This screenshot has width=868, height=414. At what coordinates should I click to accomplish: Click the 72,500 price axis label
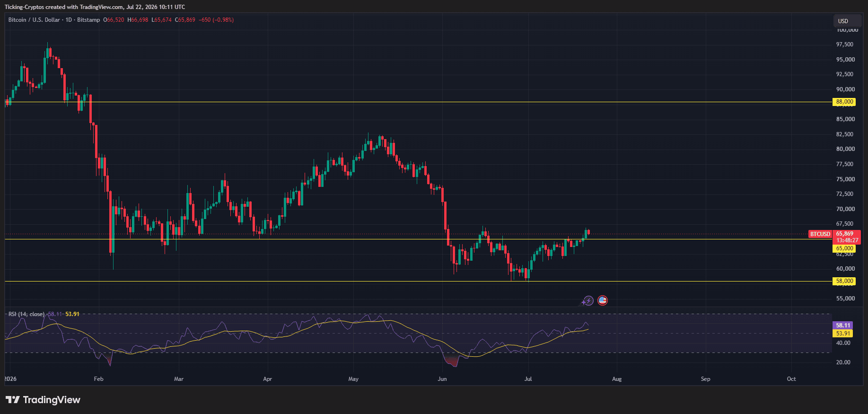[845, 194]
